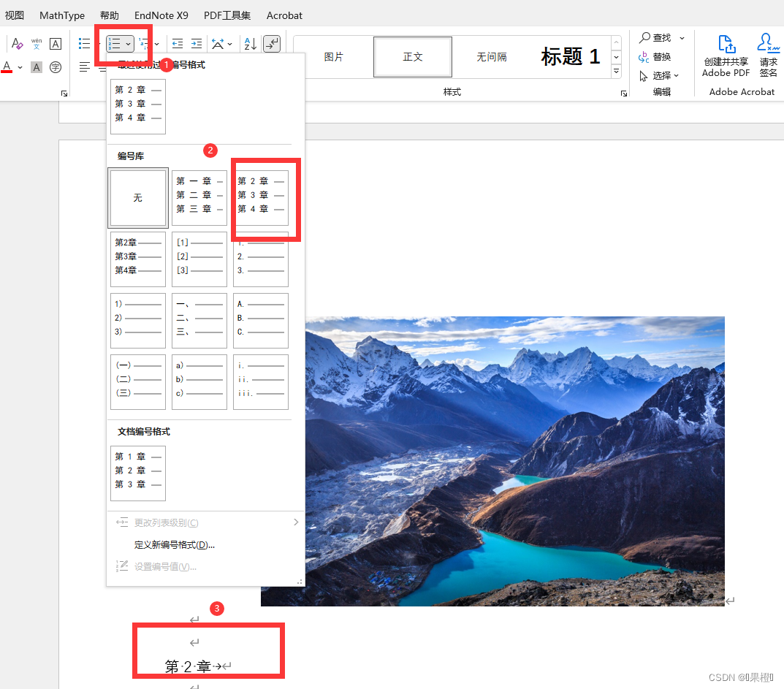
Task: Click the '第 2 章' text in document
Action: [x=188, y=666]
